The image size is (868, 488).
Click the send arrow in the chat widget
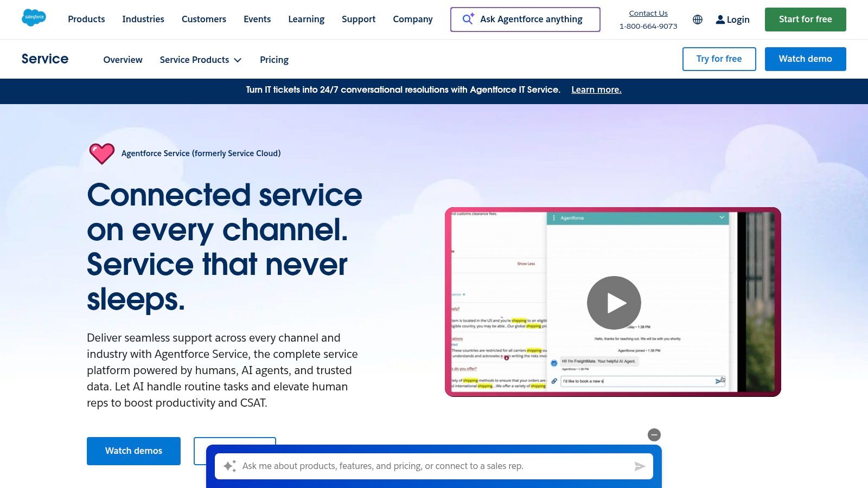point(639,466)
